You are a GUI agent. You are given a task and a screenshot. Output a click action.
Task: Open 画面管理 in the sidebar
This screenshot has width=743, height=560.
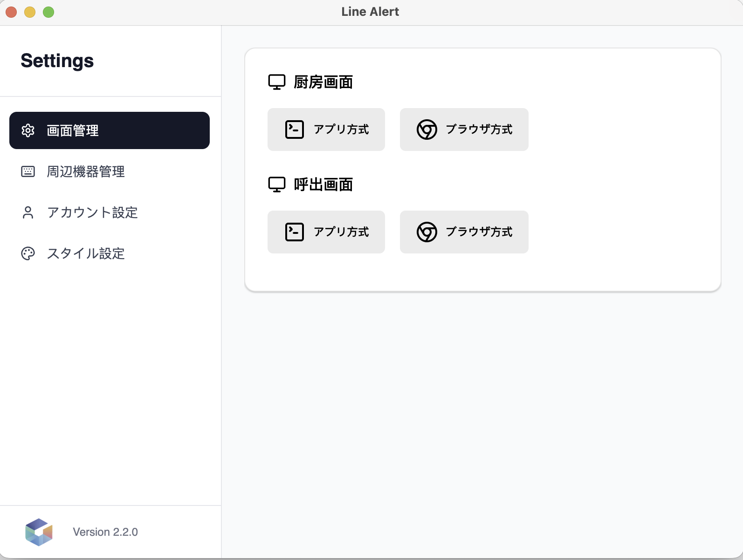(110, 130)
